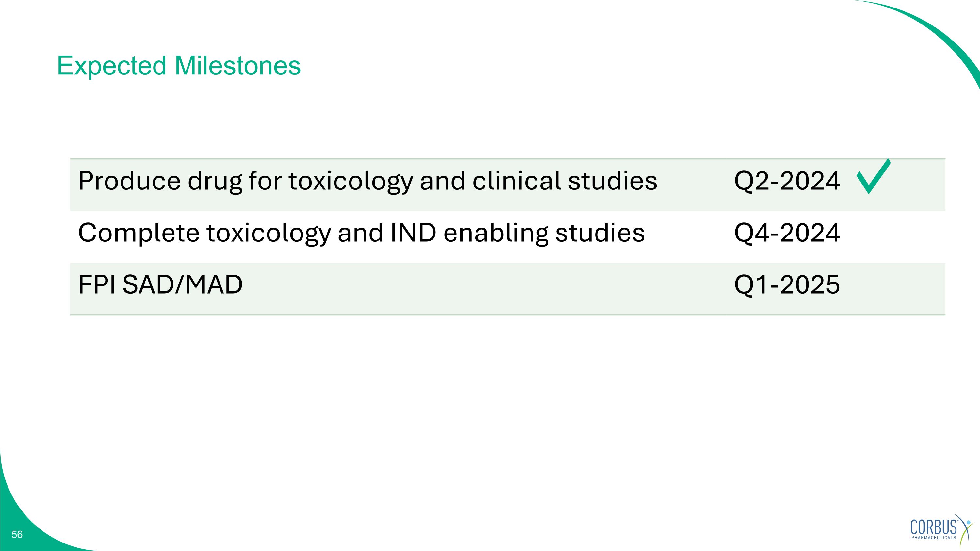Click the "SAD/MAD" text in the third row
The height and width of the screenshot is (551, 980).
[183, 284]
